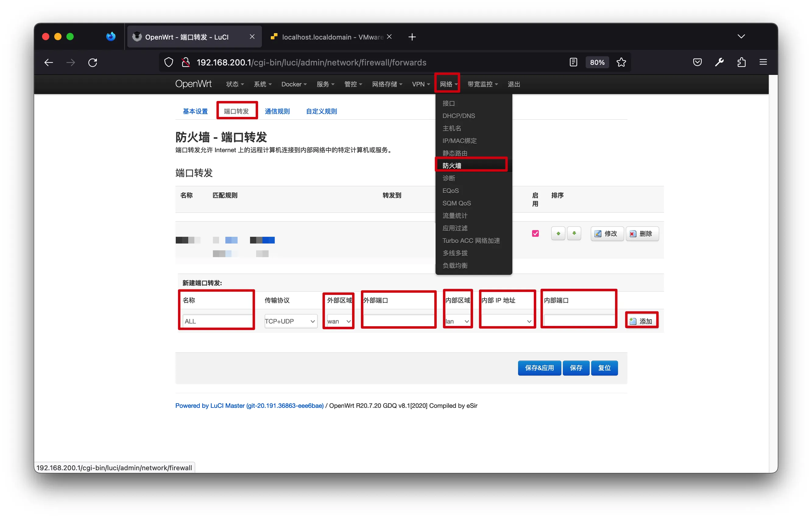812x518 pixels.
Task: Select EQoS from the network menu
Action: click(x=473, y=191)
